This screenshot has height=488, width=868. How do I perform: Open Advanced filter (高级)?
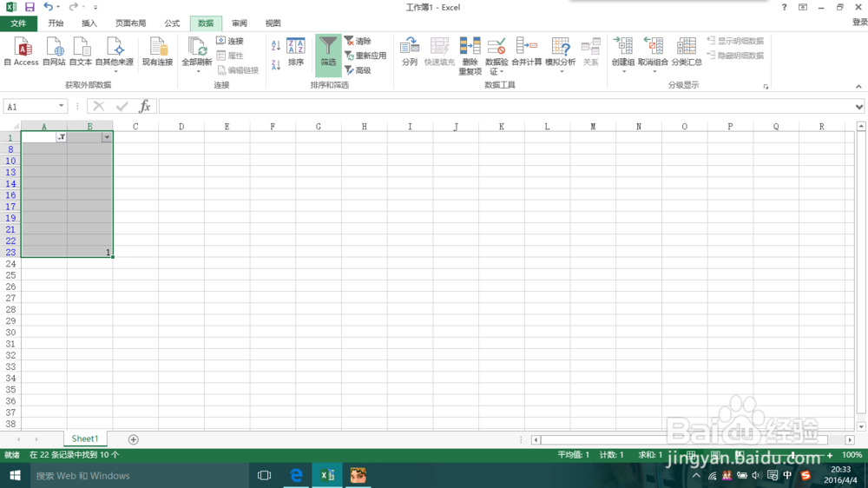tap(358, 70)
